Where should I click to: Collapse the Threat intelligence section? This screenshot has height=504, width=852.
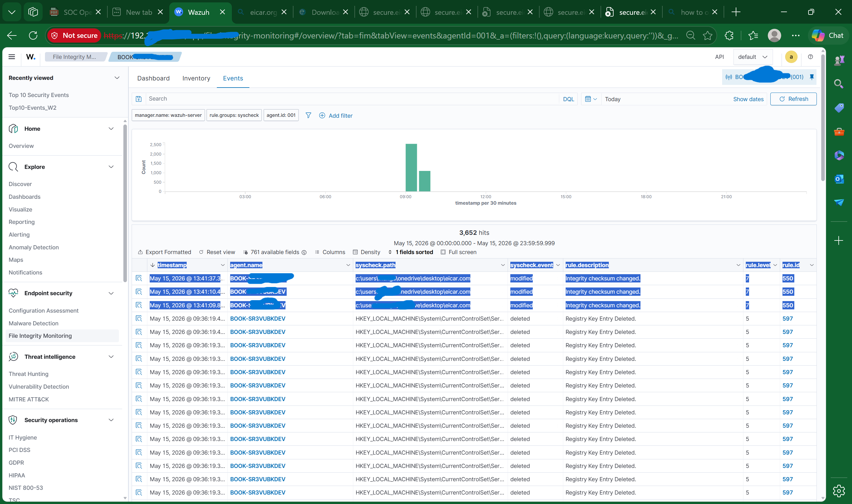pyautogui.click(x=111, y=357)
